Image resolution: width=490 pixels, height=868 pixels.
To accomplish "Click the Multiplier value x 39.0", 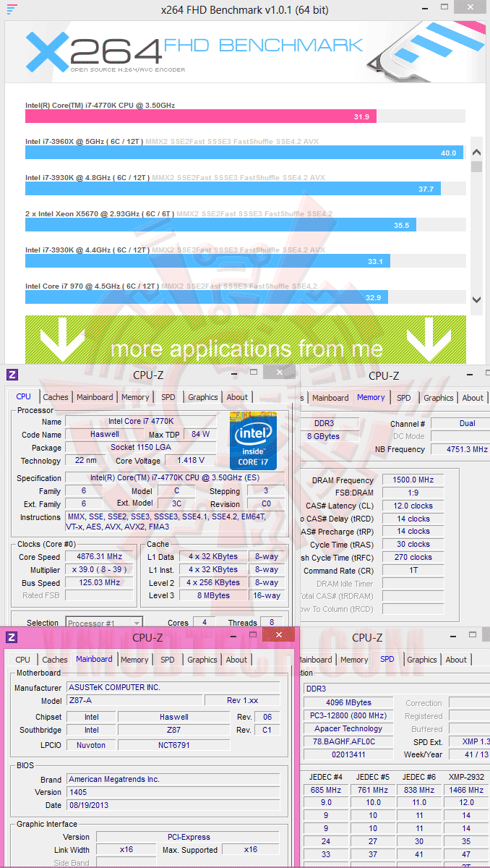I will 99,570.
